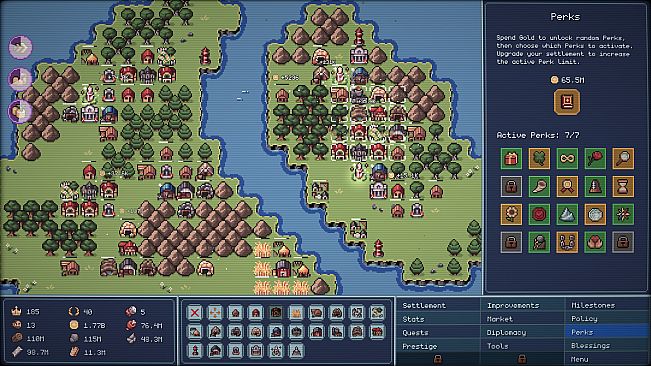Select the compass star perk icon
Screen dimensions: 651x366
pyautogui.click(x=623, y=214)
